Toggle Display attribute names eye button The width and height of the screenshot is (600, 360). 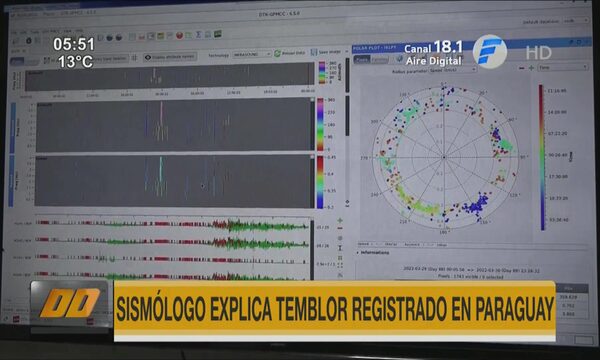(170, 57)
